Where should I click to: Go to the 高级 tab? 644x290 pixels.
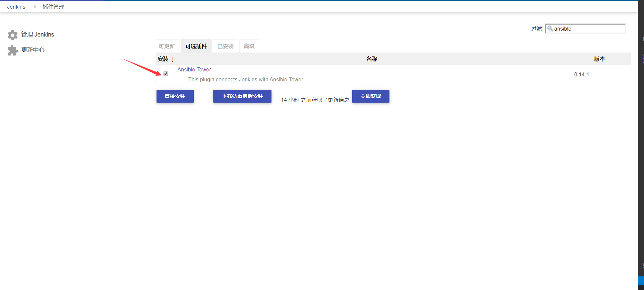[249, 46]
